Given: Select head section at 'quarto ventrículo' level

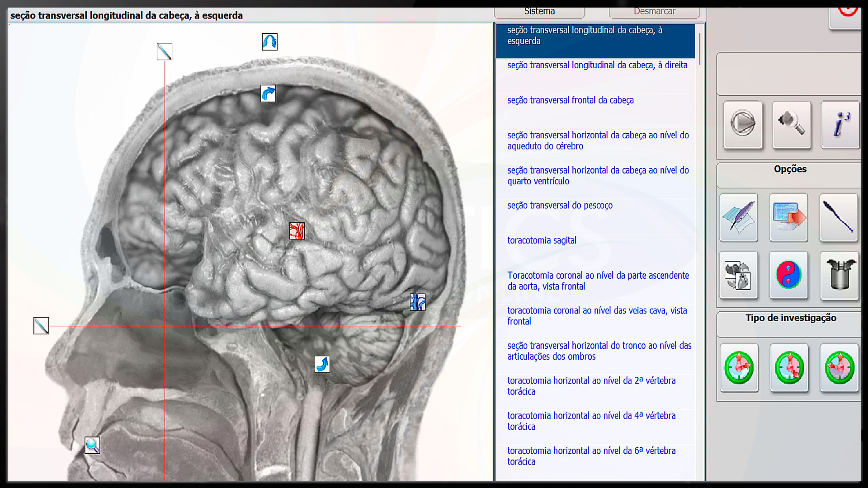Looking at the screenshot, I should [x=595, y=181].
